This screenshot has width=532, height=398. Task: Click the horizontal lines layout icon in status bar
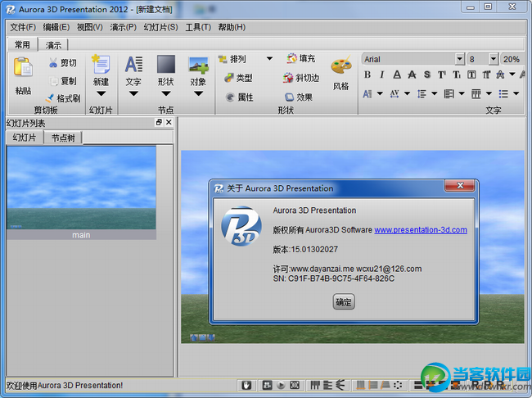tap(327, 385)
